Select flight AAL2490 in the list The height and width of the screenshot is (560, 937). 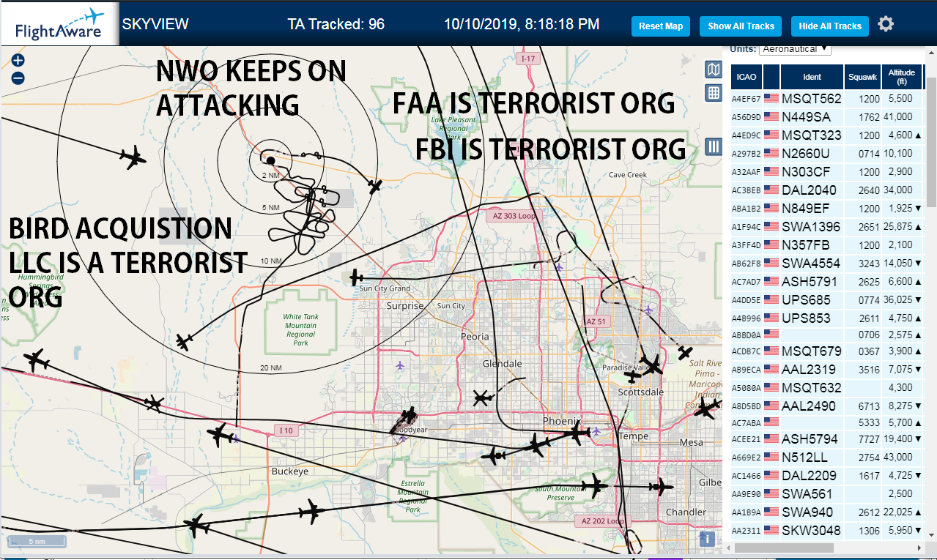point(826,406)
